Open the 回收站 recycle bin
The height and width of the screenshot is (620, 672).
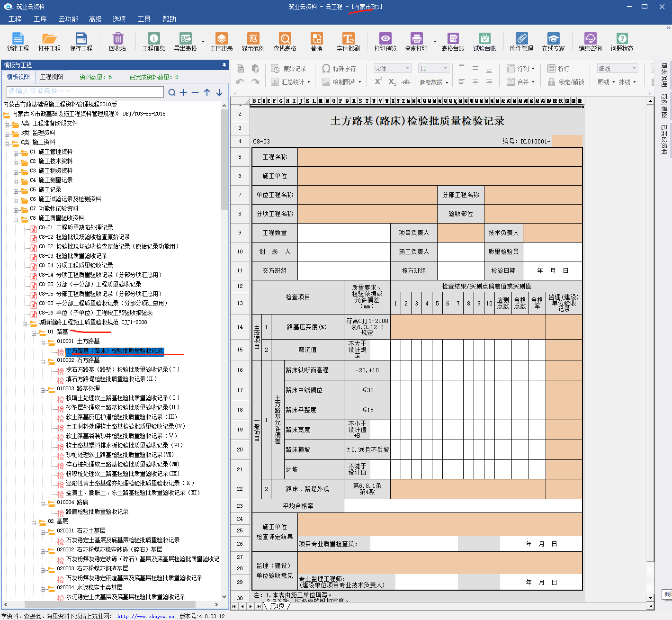tap(117, 42)
